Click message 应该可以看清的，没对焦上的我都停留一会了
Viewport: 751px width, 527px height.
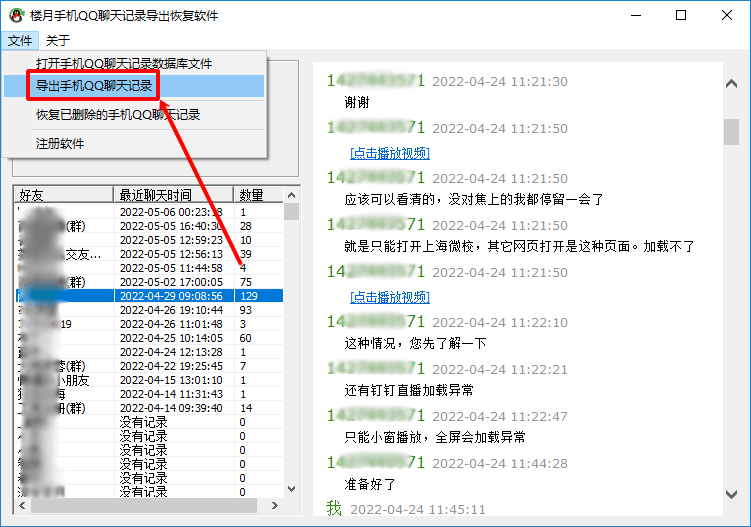coord(474,199)
